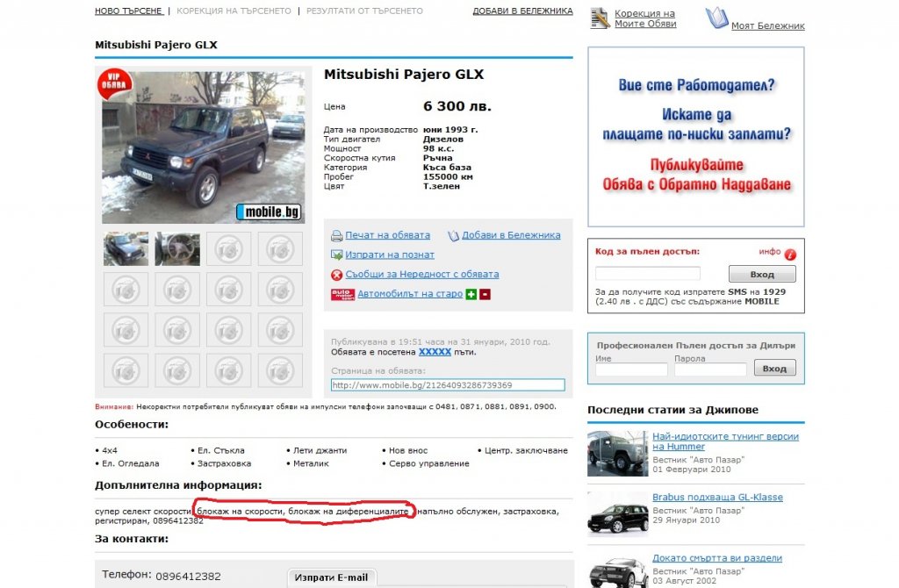This screenshot has height=588, width=899.
Task: Click ДОБАВИ В БЕЛЕЖНИКА at top
Action: (522, 11)
